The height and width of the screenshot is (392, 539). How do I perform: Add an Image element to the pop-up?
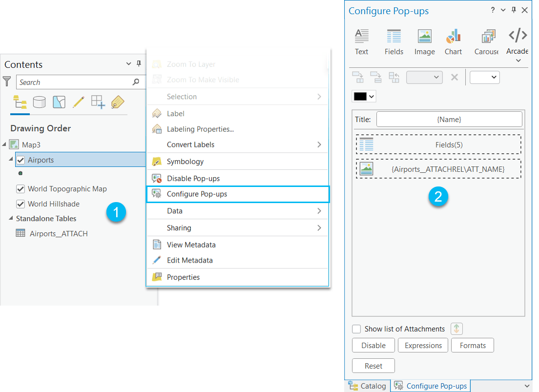(x=424, y=41)
